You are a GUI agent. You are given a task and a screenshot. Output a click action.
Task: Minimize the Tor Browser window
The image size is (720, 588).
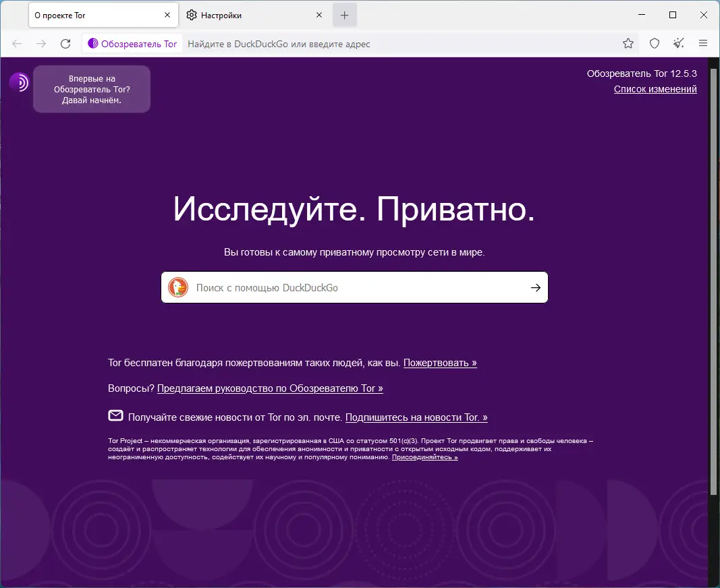pos(642,15)
